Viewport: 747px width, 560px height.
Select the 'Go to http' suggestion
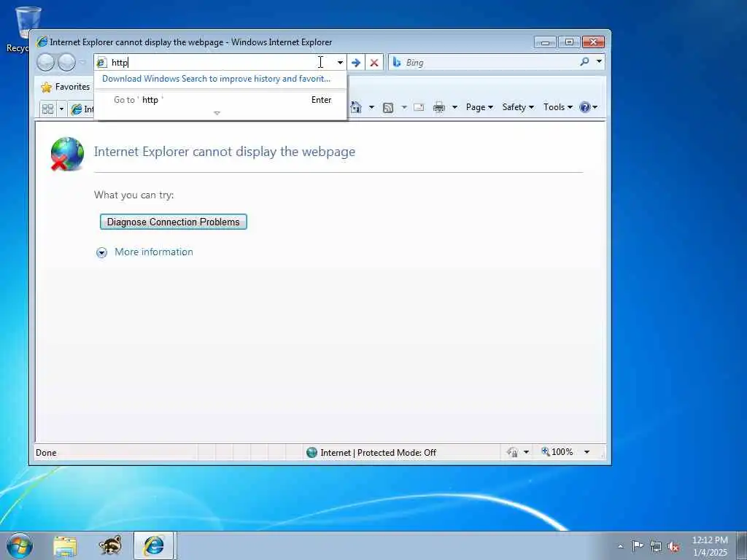[x=220, y=100]
